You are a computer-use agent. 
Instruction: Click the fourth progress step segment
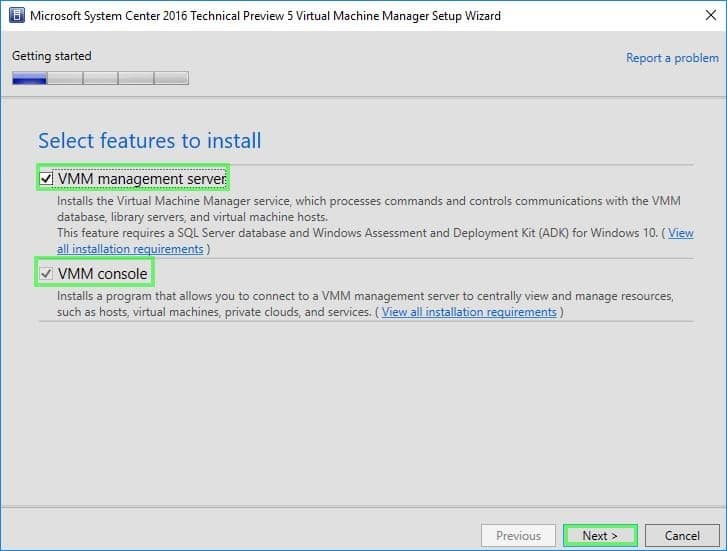click(136, 78)
